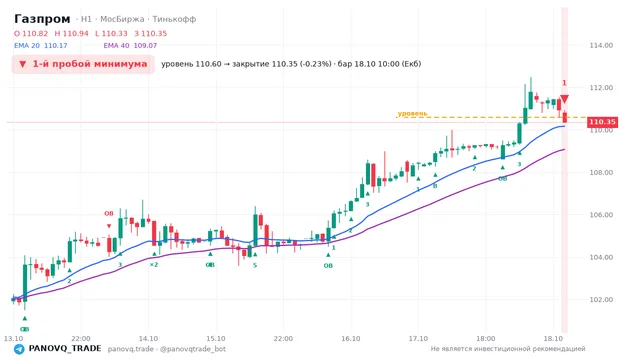640x360 pixels.
Task: Click the 17.10 date on time axis
Action: [x=418, y=338]
